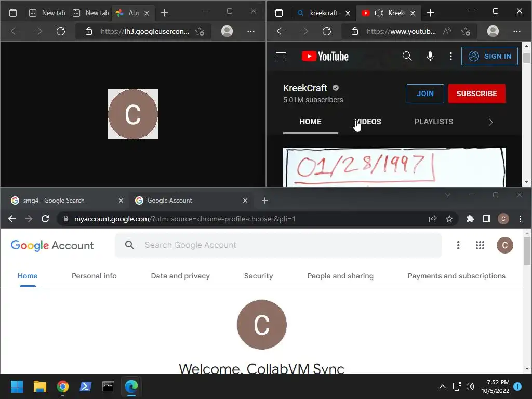Click YouTube voice search microphone
532x399 pixels.
[430, 56]
